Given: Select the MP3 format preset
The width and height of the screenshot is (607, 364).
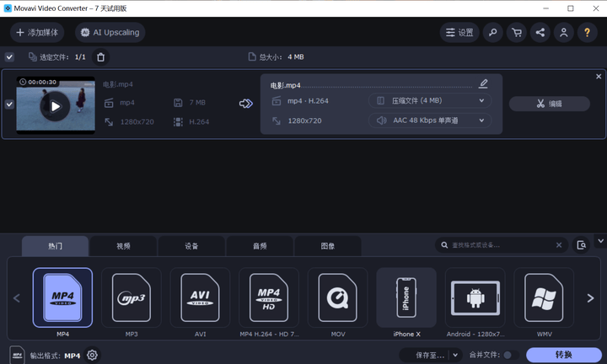Looking at the screenshot, I should point(132,297).
